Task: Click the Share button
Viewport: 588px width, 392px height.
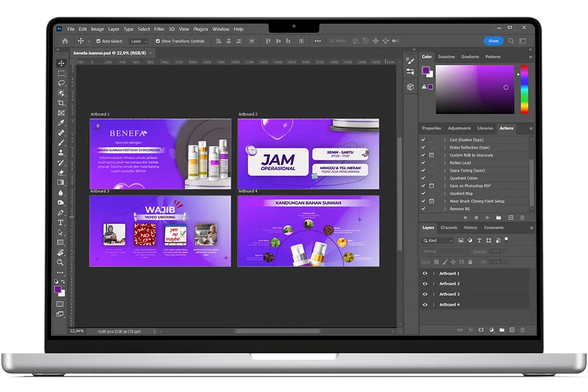Action: click(493, 41)
